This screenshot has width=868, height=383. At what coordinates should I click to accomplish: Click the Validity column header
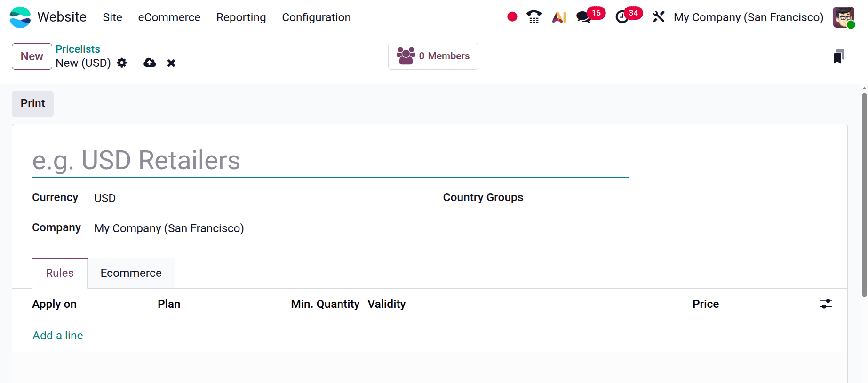(x=387, y=304)
